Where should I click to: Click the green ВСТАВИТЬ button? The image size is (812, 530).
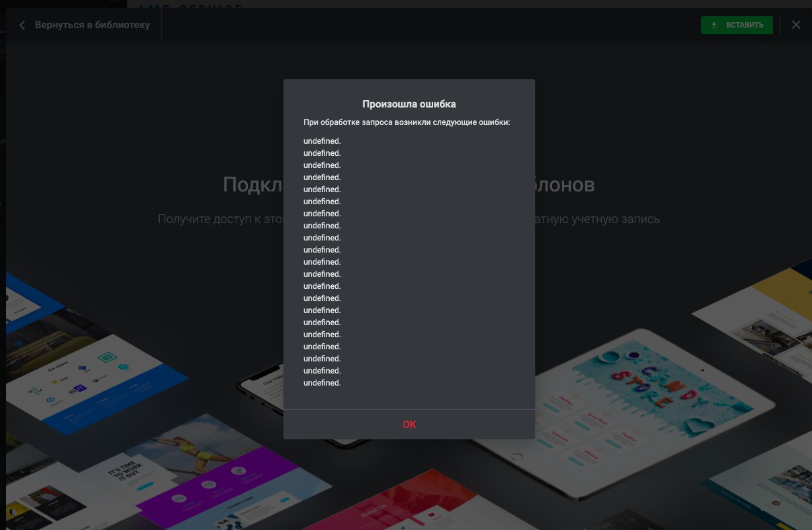click(x=737, y=25)
